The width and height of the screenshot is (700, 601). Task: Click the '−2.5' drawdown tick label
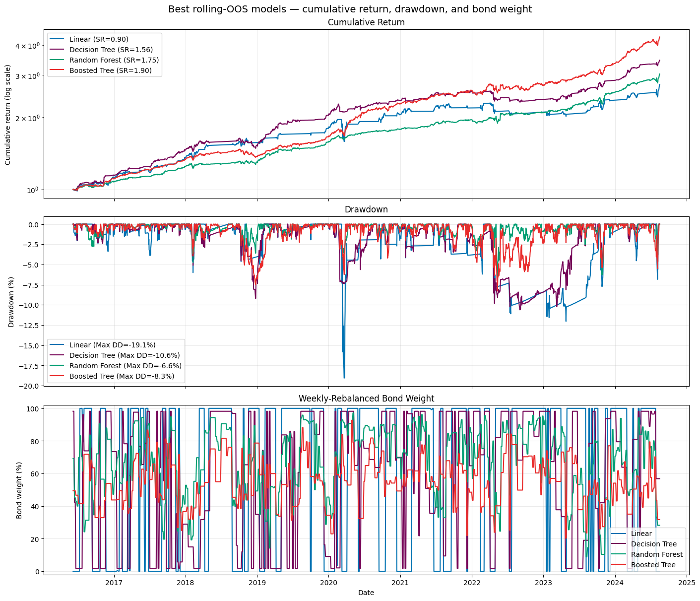click(31, 245)
